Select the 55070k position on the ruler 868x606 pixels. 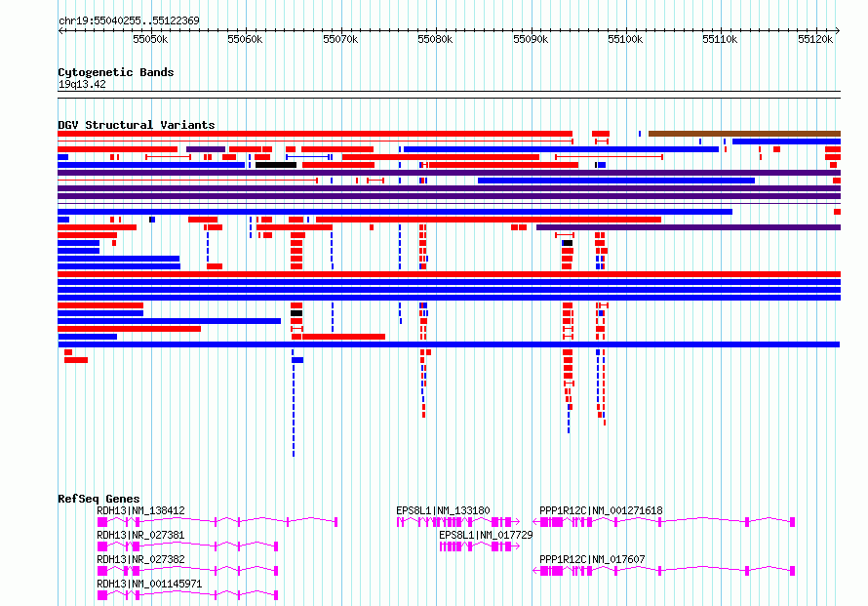[x=340, y=39]
